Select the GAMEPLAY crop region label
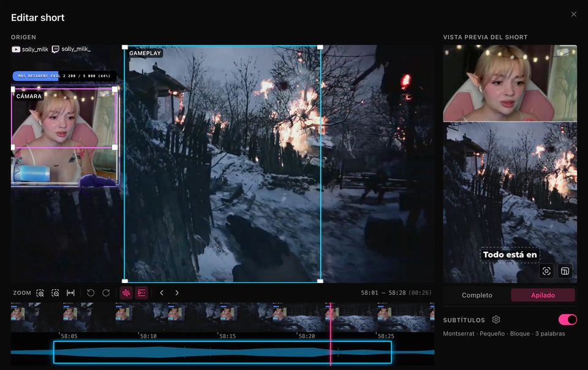 (145, 53)
